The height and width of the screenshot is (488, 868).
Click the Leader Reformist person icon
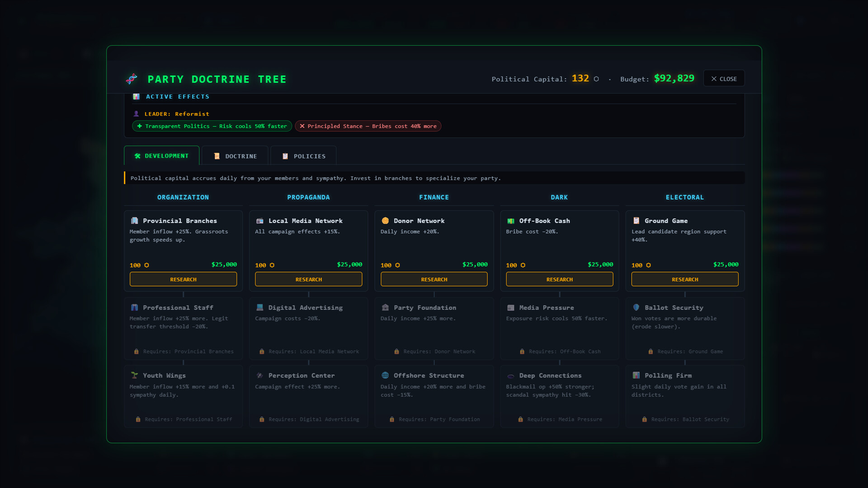coord(136,114)
